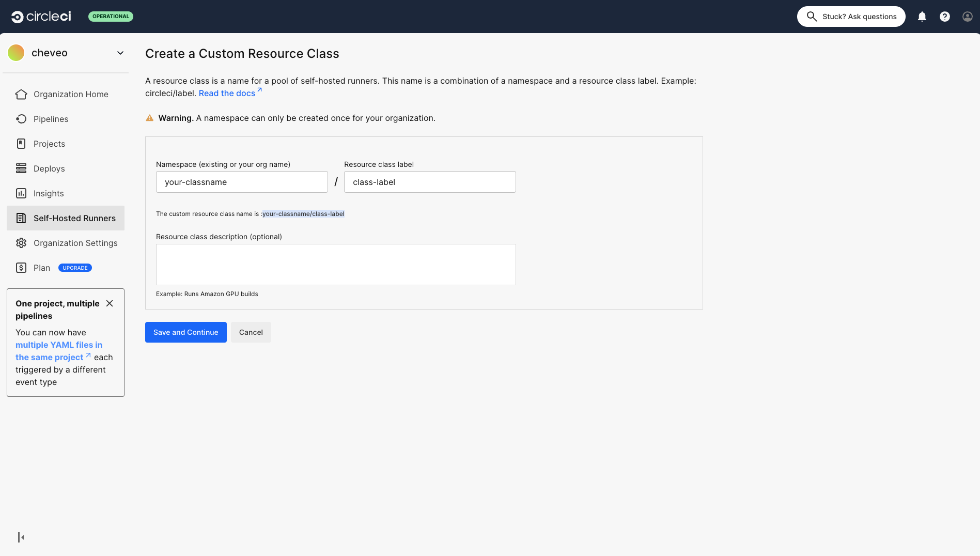
Task: Click the notification bell icon
Action: point(922,16)
